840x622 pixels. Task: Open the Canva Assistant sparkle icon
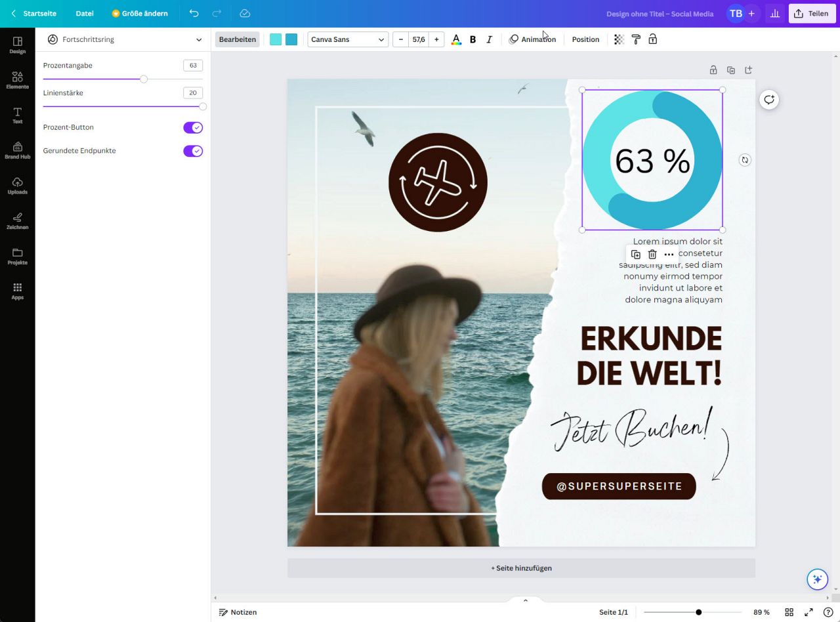817,579
